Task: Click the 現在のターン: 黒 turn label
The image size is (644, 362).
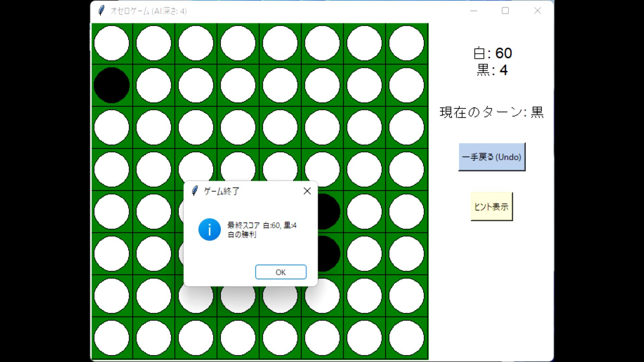Action: [x=491, y=112]
